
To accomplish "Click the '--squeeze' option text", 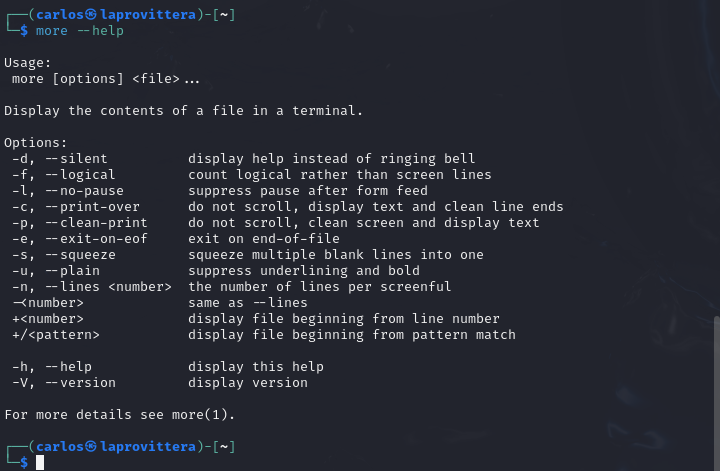I will [x=80, y=255].
